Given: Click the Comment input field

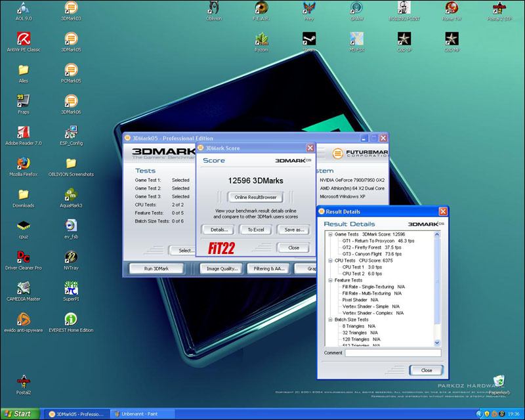Looking at the screenshot, I should point(393,353).
